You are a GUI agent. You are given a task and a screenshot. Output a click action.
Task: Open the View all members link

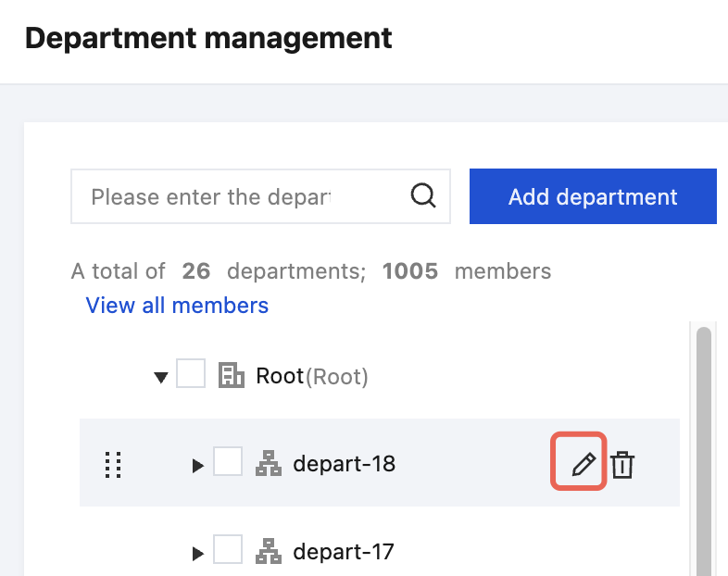pyautogui.click(x=177, y=306)
